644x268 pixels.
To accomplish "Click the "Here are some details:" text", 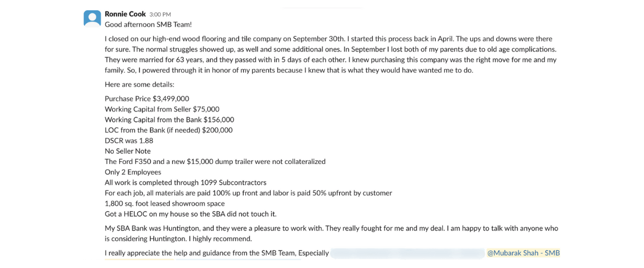I will click(x=139, y=85).
